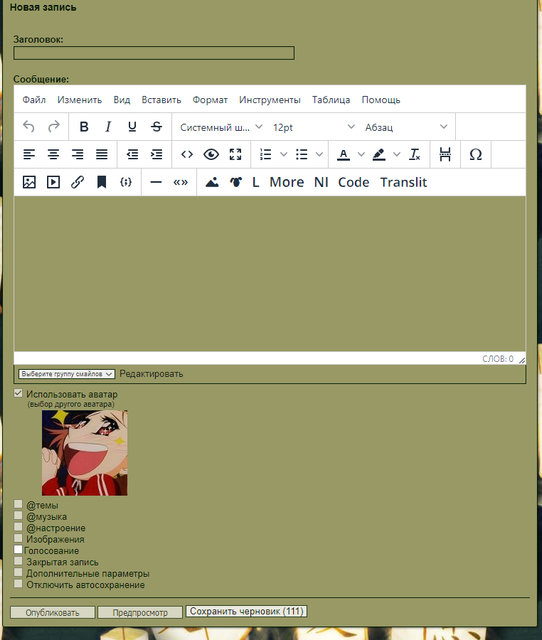542x640 pixels.
Task: Open preview with the eye icon
Action: click(x=211, y=154)
